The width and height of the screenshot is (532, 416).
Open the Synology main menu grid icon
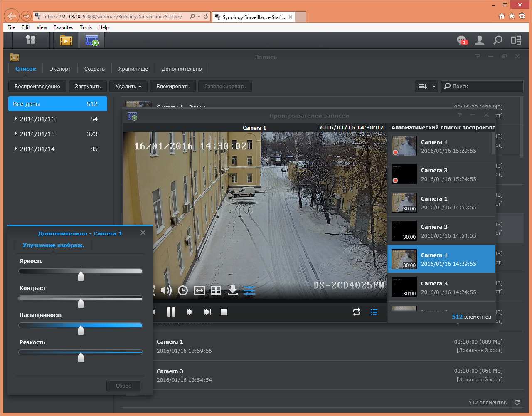30,40
